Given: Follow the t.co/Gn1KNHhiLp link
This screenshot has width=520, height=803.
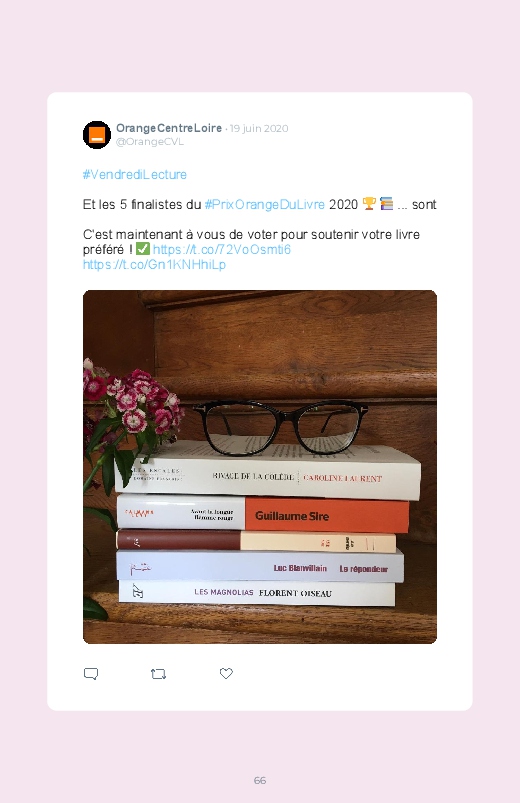Looking at the screenshot, I should tap(154, 265).
